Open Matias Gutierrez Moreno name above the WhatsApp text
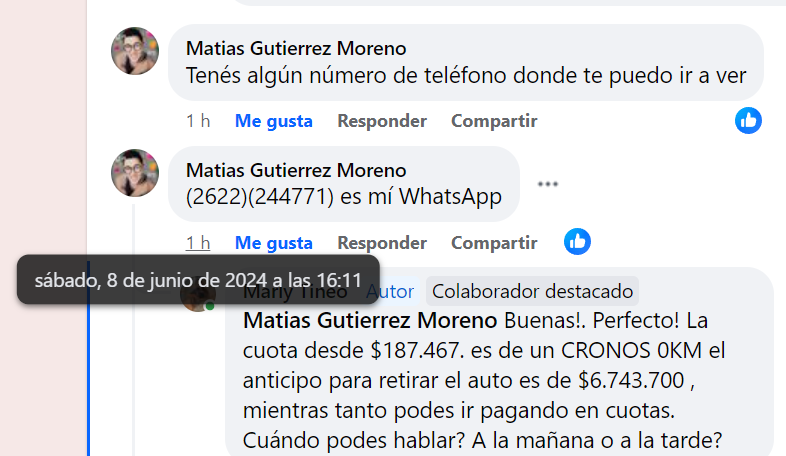 pos(296,170)
